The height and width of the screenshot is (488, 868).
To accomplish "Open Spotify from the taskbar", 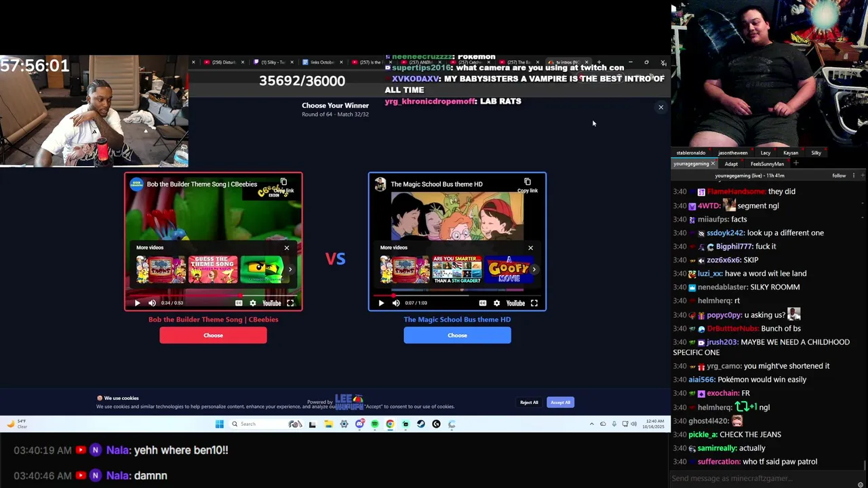I will coord(374,424).
